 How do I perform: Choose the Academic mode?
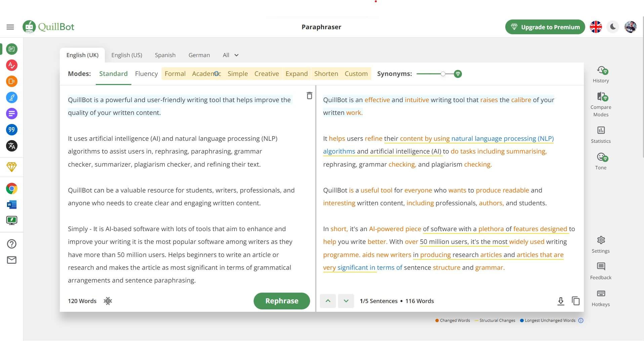point(206,74)
